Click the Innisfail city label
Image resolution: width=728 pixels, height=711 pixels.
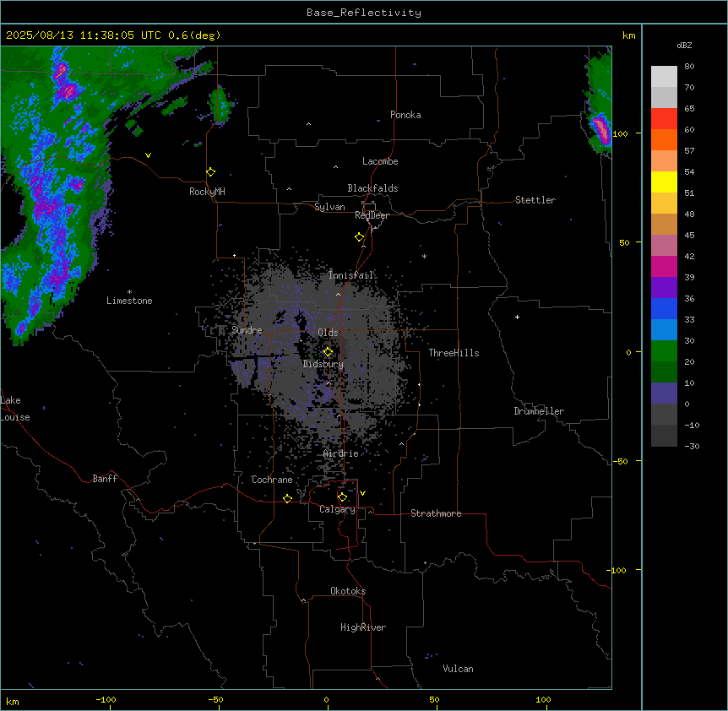click(351, 275)
